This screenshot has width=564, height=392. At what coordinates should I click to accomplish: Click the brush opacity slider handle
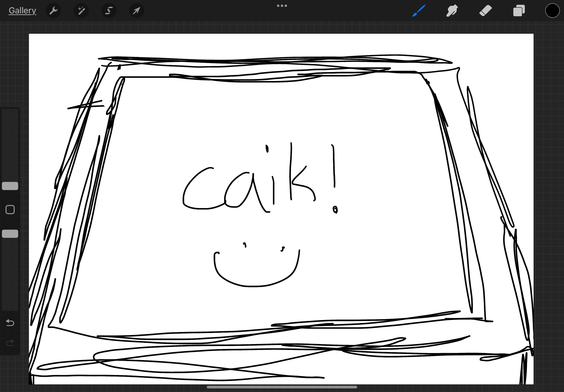point(10,234)
